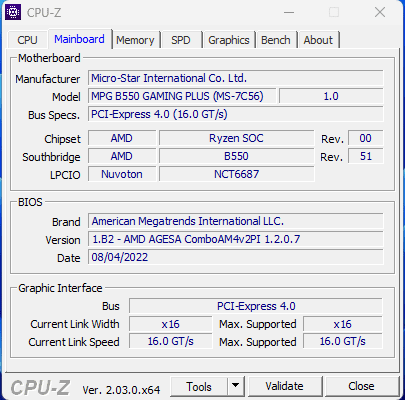Switch to the CPU tab
The image size is (405, 400).
tap(27, 40)
